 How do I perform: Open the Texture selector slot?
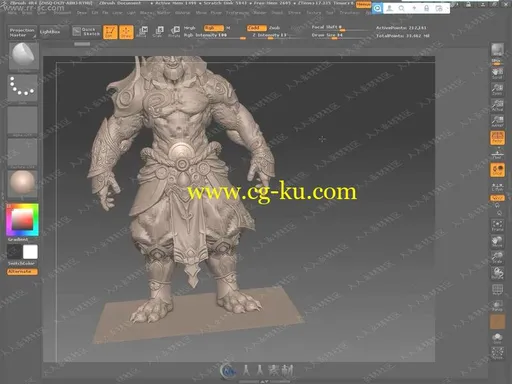22,153
